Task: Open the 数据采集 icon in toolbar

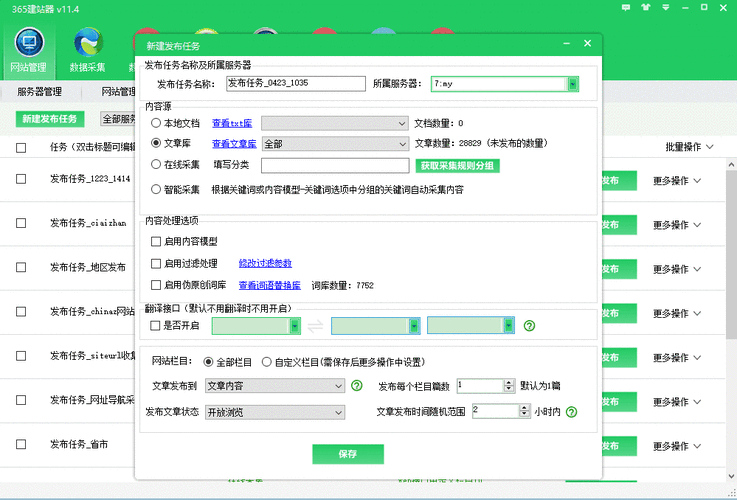Action: pyautogui.click(x=88, y=43)
